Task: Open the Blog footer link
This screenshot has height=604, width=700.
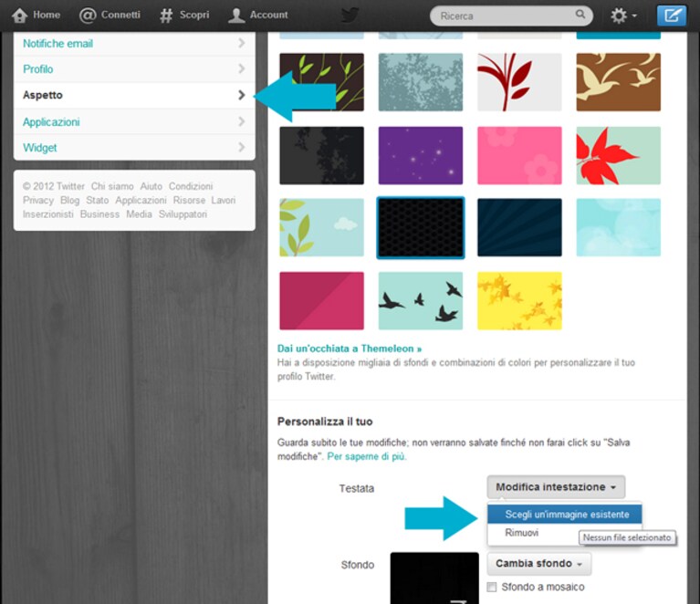Action: [x=69, y=201]
